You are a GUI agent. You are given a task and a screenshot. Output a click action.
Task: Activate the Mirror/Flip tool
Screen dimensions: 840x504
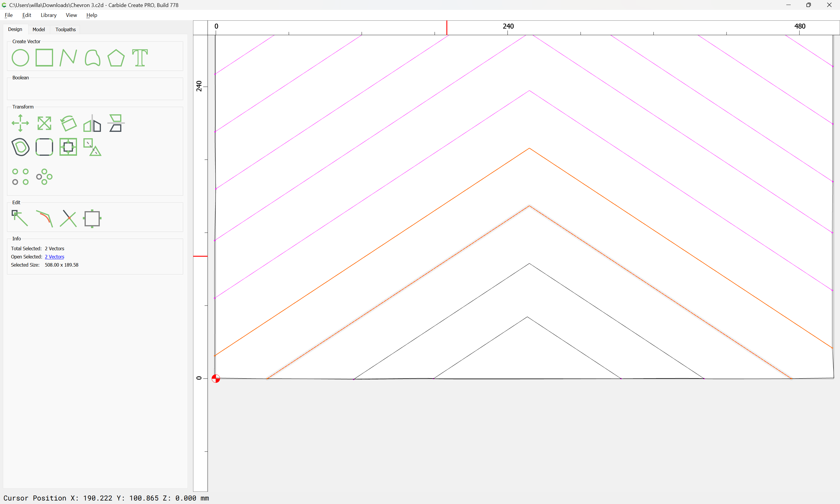92,123
